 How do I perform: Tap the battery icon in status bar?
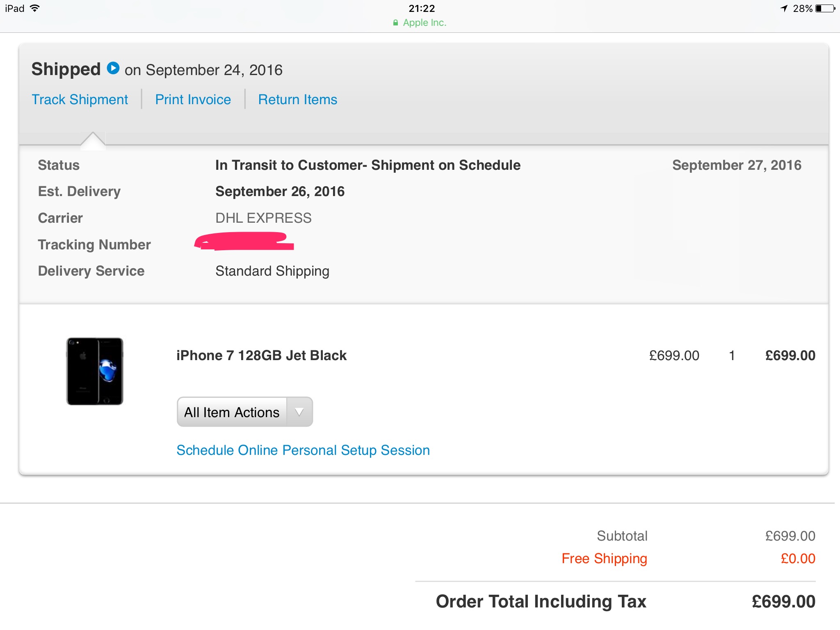point(825,8)
